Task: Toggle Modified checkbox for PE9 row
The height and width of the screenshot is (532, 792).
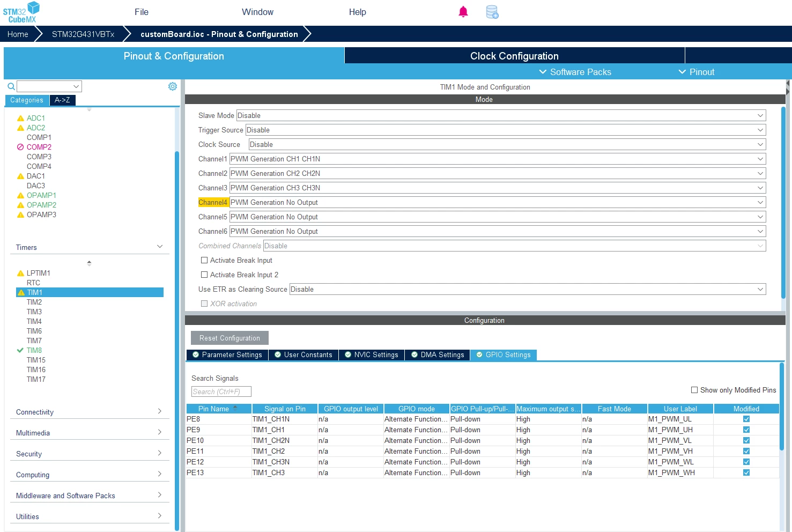Action: [746, 430]
